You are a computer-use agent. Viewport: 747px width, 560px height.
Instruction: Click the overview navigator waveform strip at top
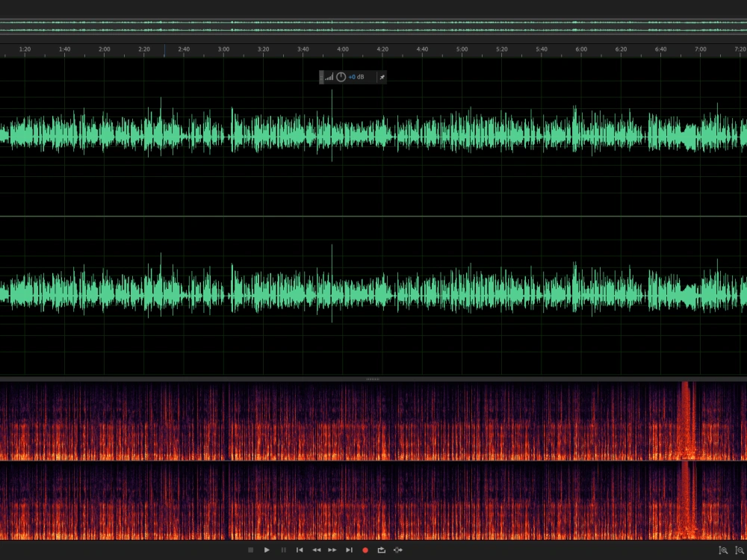tap(373, 26)
